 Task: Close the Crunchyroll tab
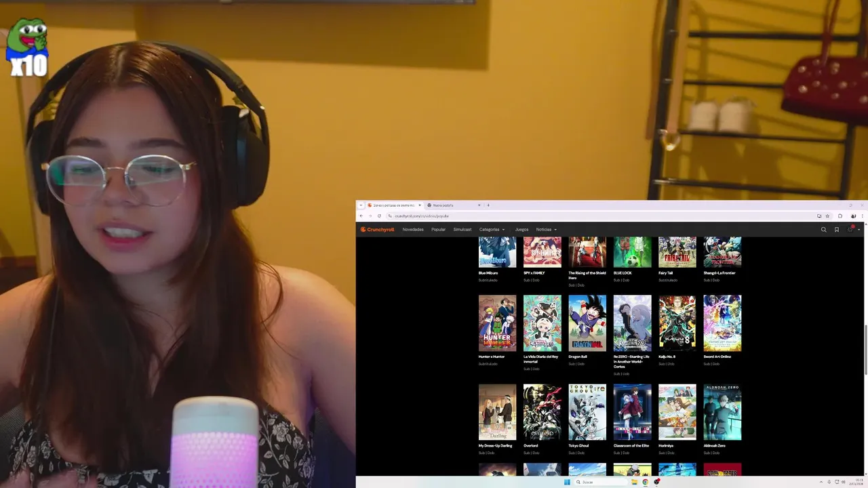[x=419, y=205]
